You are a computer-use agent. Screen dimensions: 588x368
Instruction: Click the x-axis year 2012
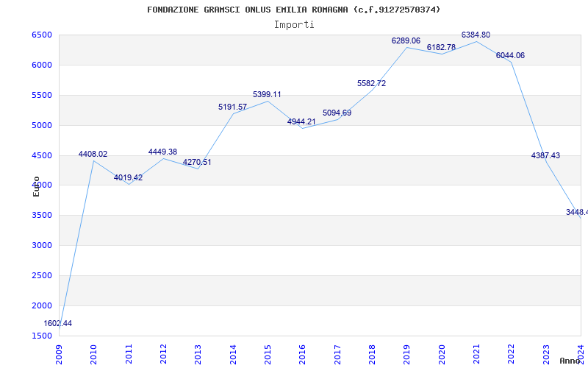coord(163,355)
